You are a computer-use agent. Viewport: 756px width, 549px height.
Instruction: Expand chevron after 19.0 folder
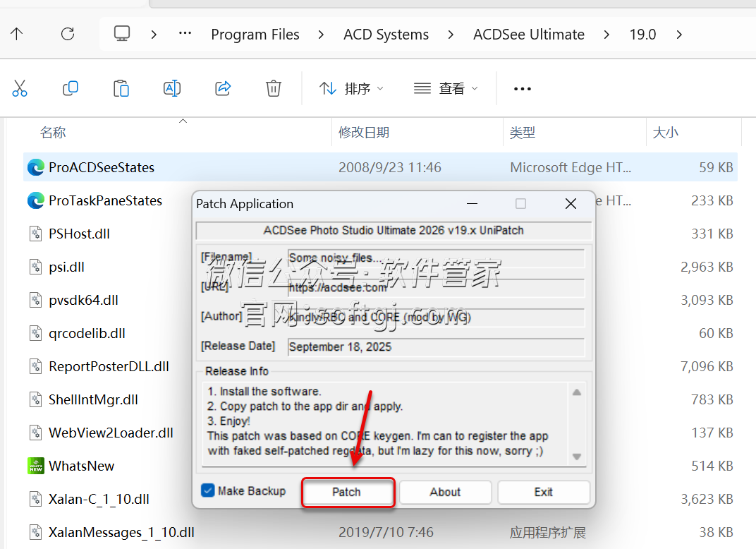point(679,35)
